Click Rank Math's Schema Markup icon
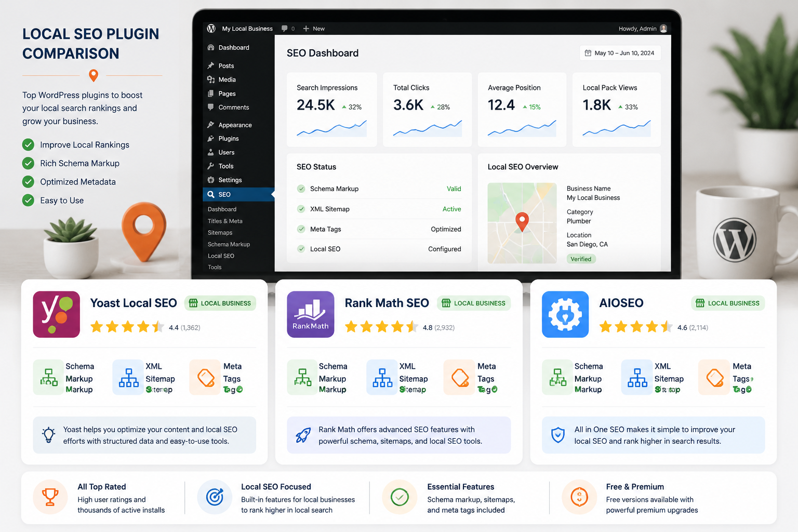 point(303,377)
